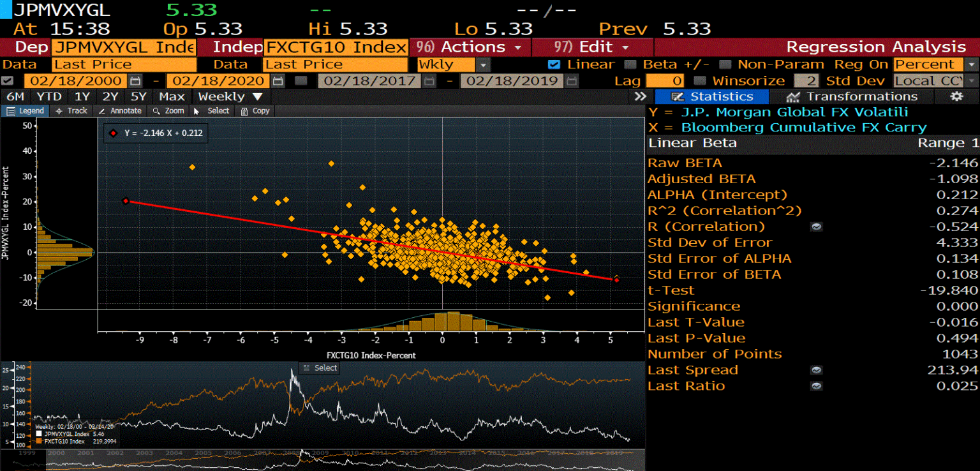The width and height of the screenshot is (980, 471).
Task: Click FXCTG10 Index legend swatch
Action: point(39,441)
